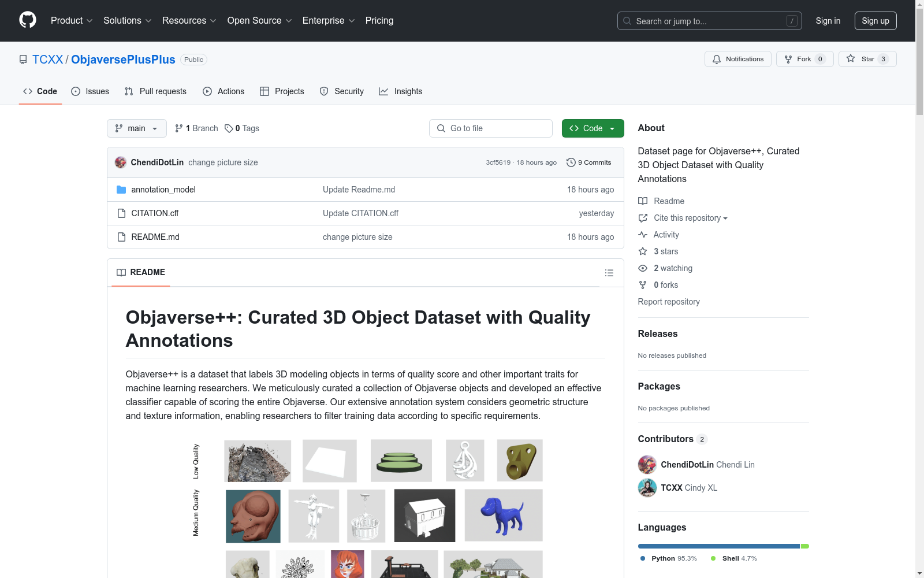Viewport: 924px width, 578px height.
Task: Click the tag icon next to 0 Tags
Action: (229, 128)
